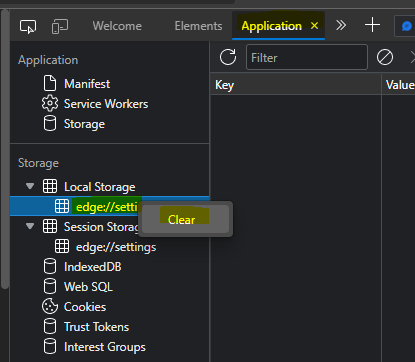Screen dimensions: 415x362
Task: Switch to the Elements tab
Action: [x=198, y=26]
